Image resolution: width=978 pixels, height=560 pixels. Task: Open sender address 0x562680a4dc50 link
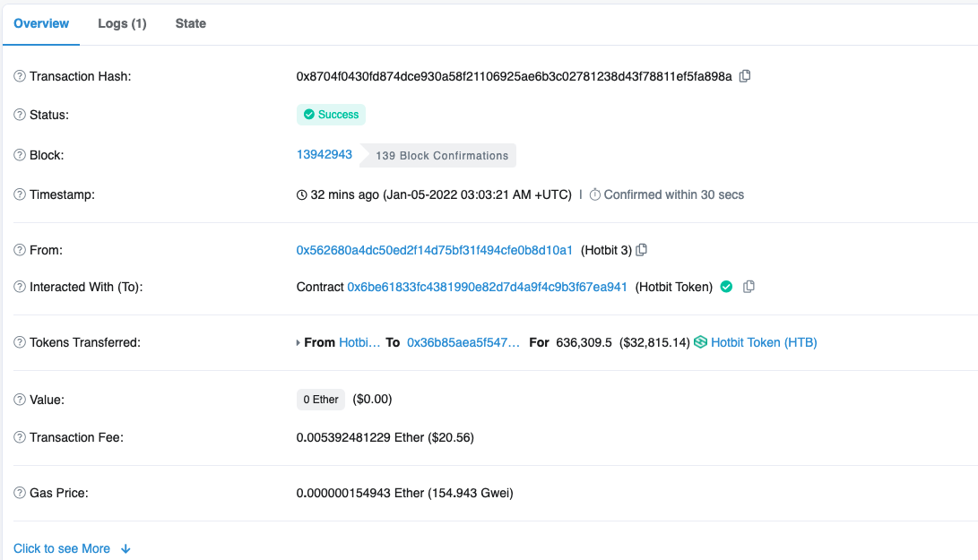pos(434,250)
